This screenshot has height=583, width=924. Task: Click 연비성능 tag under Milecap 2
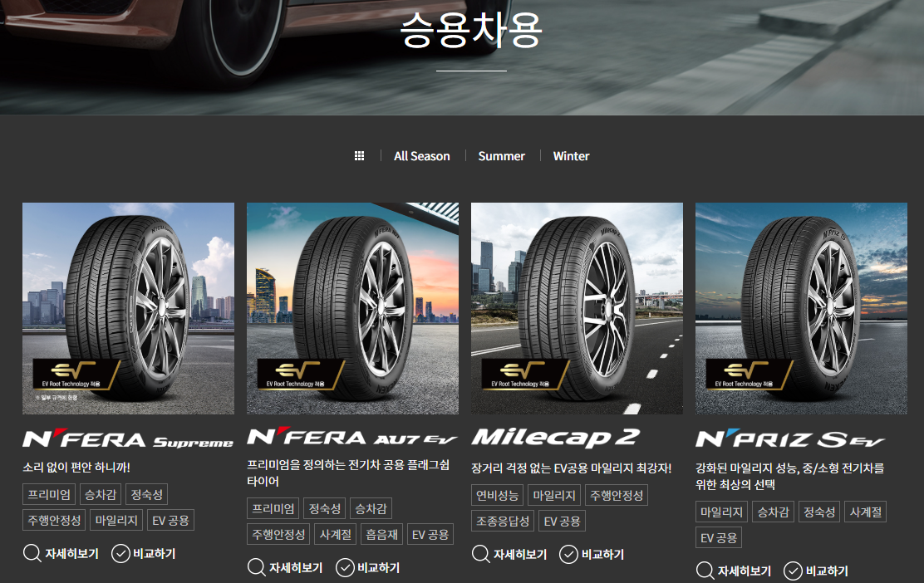pyautogui.click(x=498, y=495)
